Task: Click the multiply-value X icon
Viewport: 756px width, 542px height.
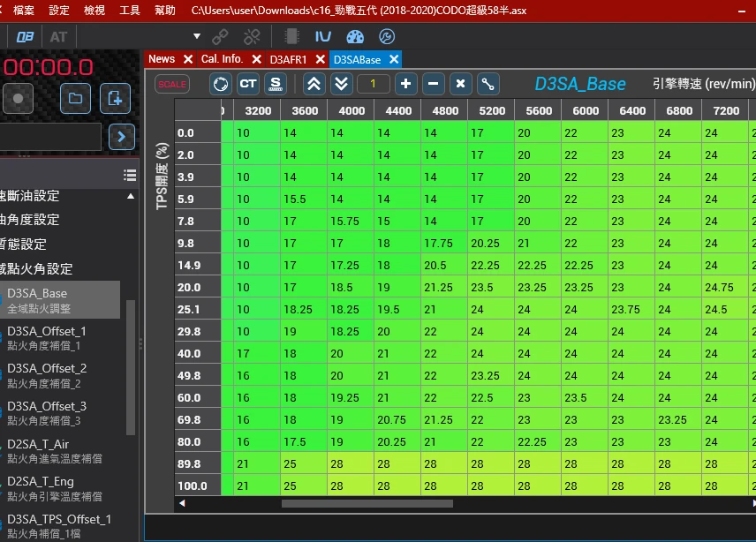Action: click(460, 84)
